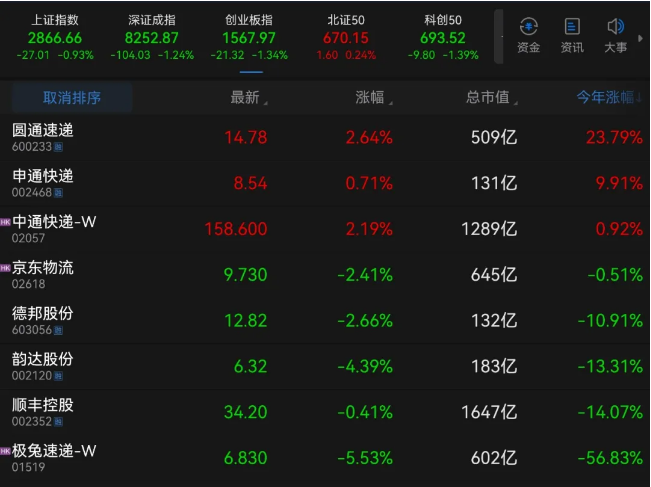Open the 申通快递 stock row
This screenshot has height=487, width=651.
point(326,183)
